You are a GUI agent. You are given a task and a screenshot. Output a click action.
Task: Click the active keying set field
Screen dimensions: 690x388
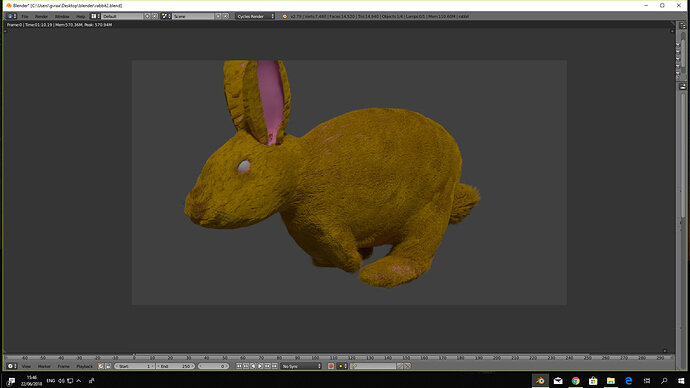tap(373, 366)
